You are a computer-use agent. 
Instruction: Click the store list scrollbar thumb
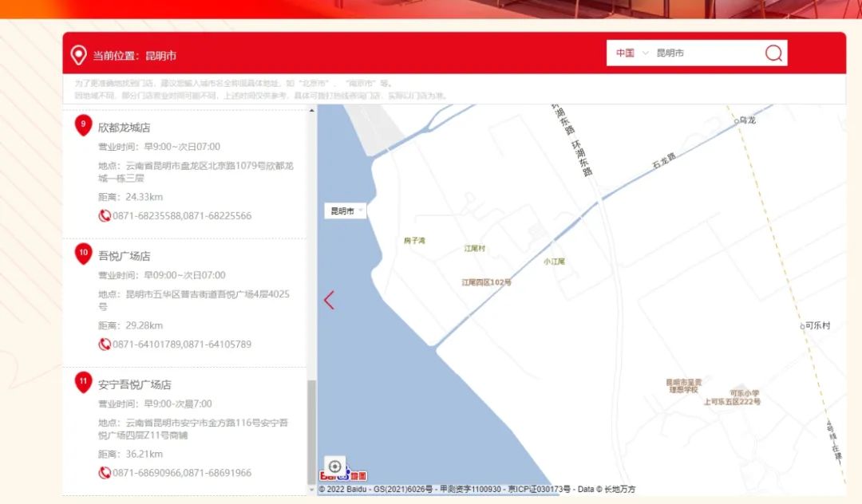pos(311,431)
